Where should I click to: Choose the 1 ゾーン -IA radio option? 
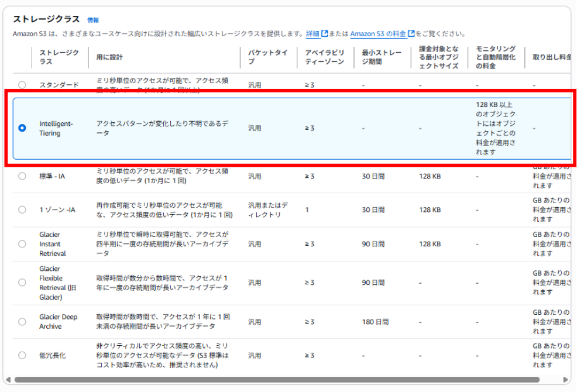[22, 209]
